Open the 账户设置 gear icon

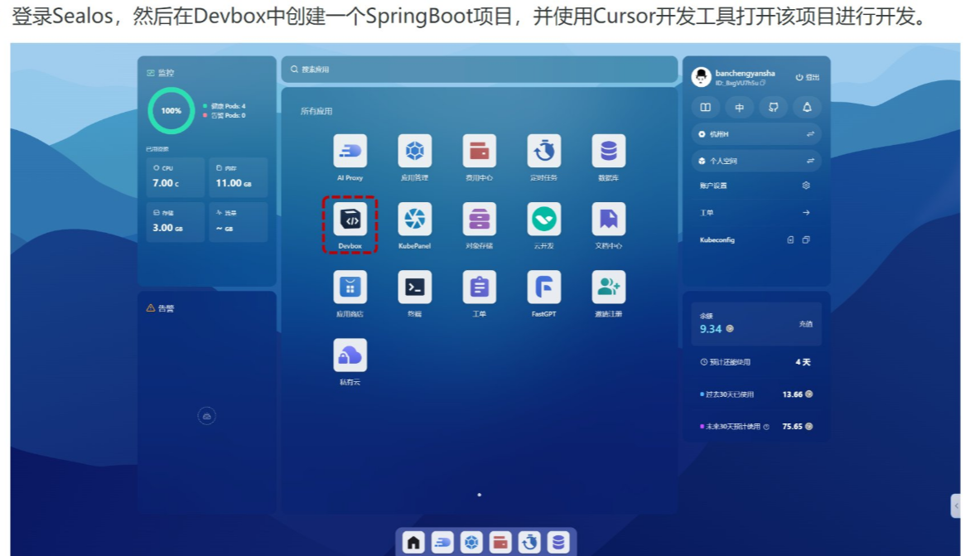806,186
